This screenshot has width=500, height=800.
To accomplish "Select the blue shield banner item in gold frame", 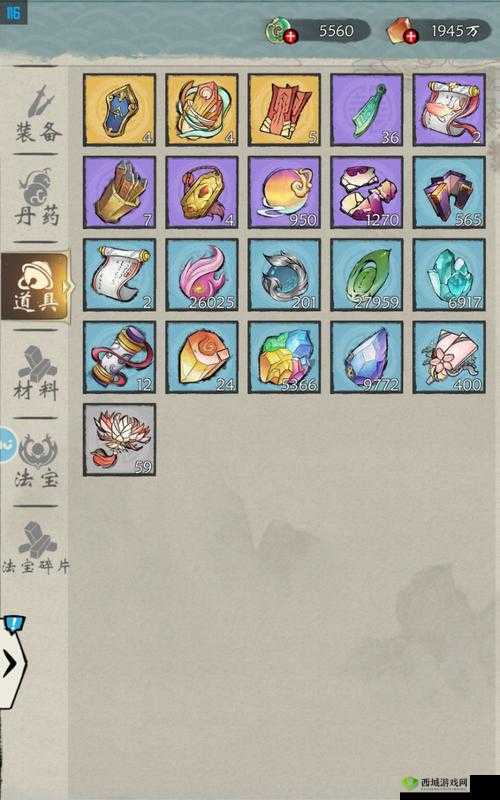I will 119,110.
